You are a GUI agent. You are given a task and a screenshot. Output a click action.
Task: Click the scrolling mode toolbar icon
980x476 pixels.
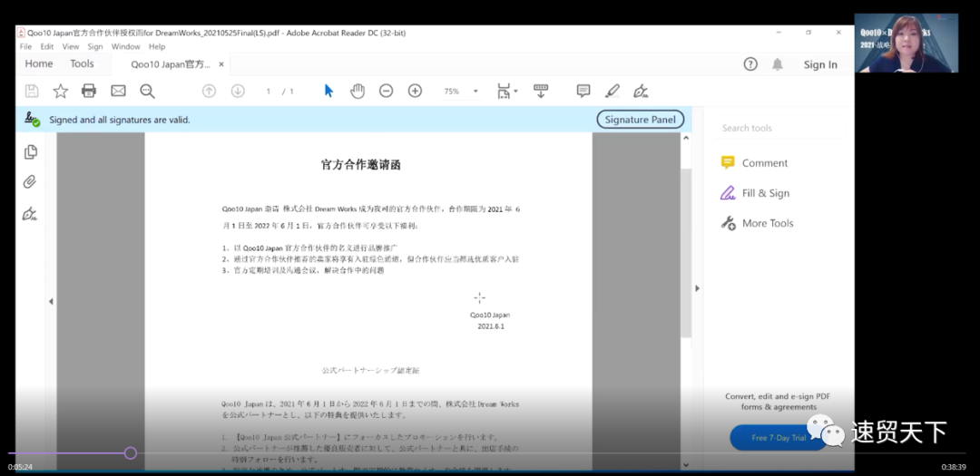(x=541, y=92)
